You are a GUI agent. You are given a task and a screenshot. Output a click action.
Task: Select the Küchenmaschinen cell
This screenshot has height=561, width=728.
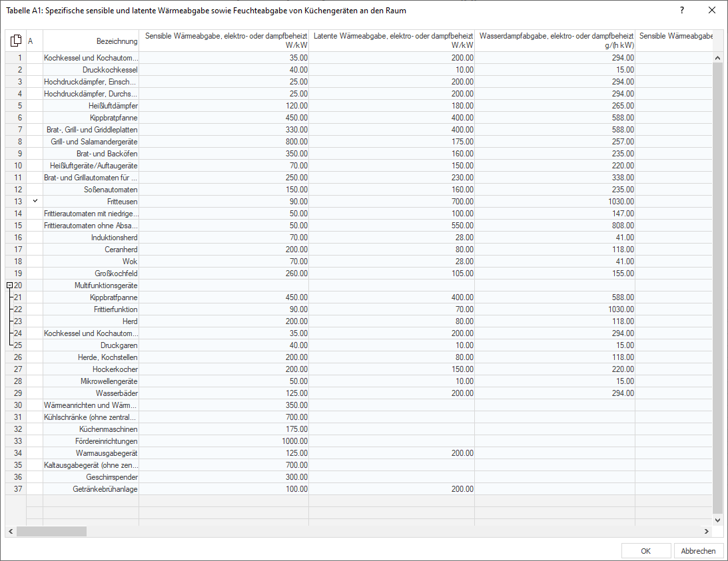[x=91, y=429]
